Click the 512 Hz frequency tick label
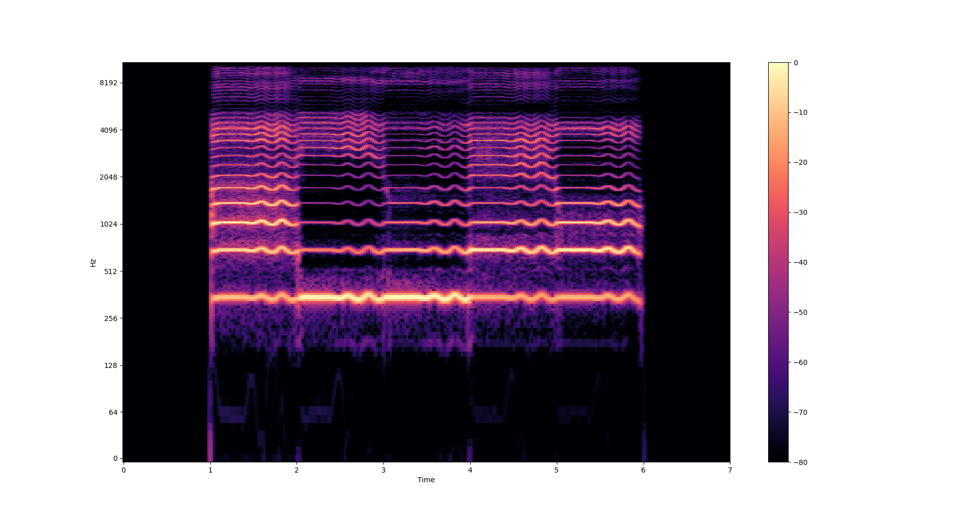 (110, 271)
